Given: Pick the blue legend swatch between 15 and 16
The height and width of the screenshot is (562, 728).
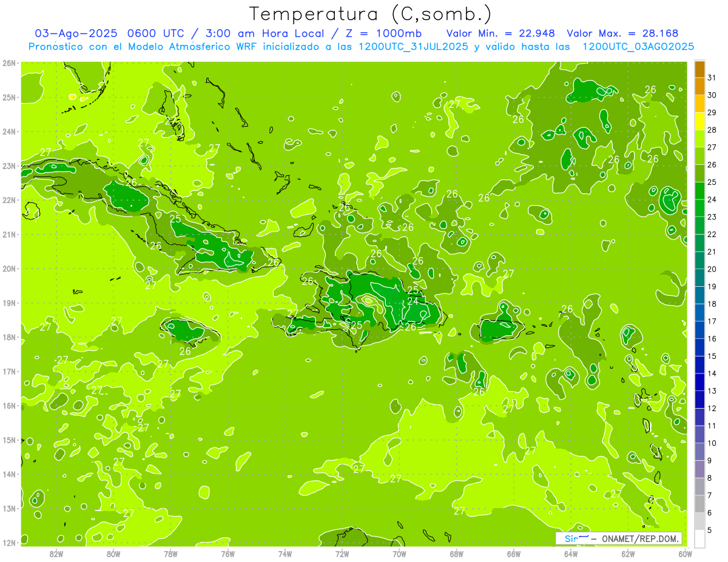Looking at the screenshot, I should click(699, 347).
